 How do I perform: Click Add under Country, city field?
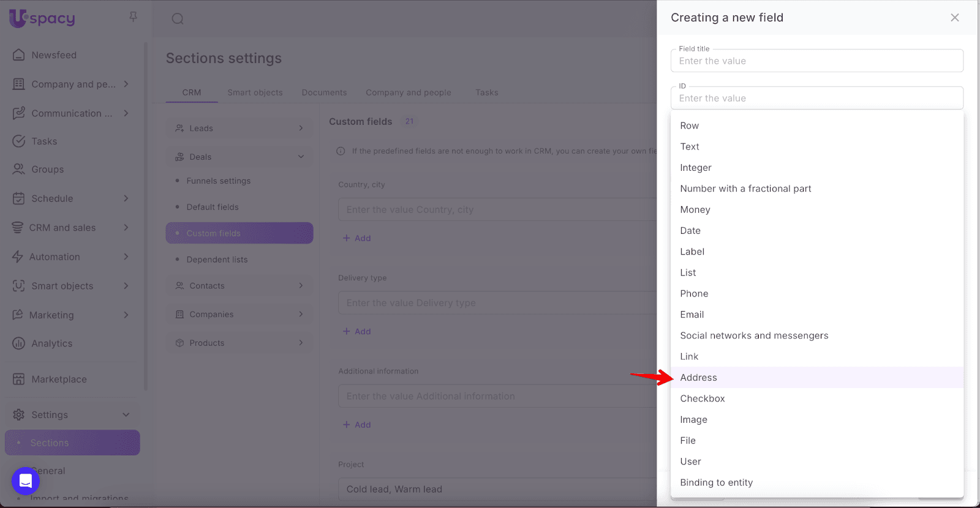coord(357,238)
